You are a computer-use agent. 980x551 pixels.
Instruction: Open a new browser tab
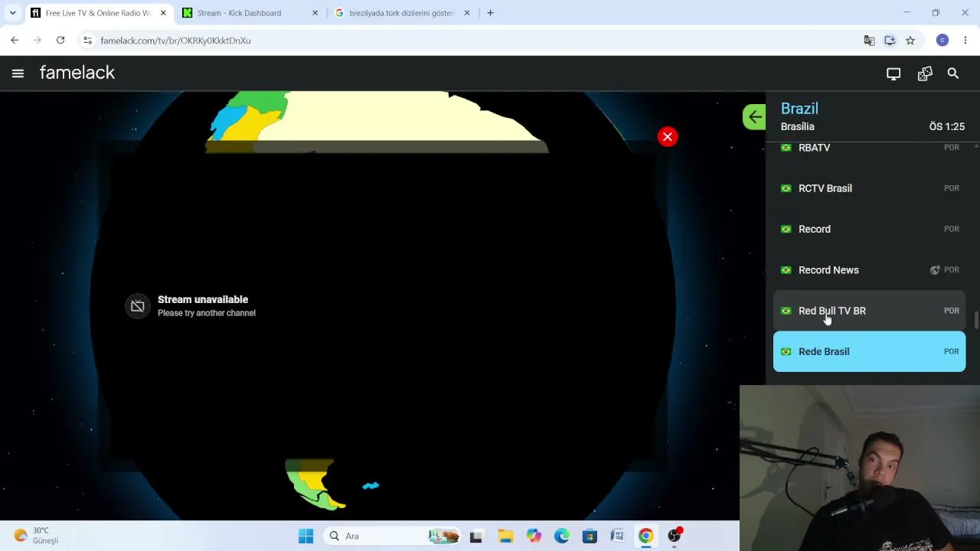coord(490,13)
